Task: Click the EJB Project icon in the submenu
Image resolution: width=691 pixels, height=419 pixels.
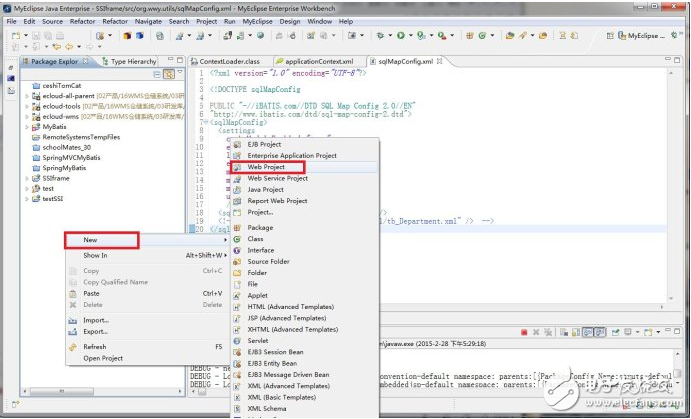Action: point(238,145)
